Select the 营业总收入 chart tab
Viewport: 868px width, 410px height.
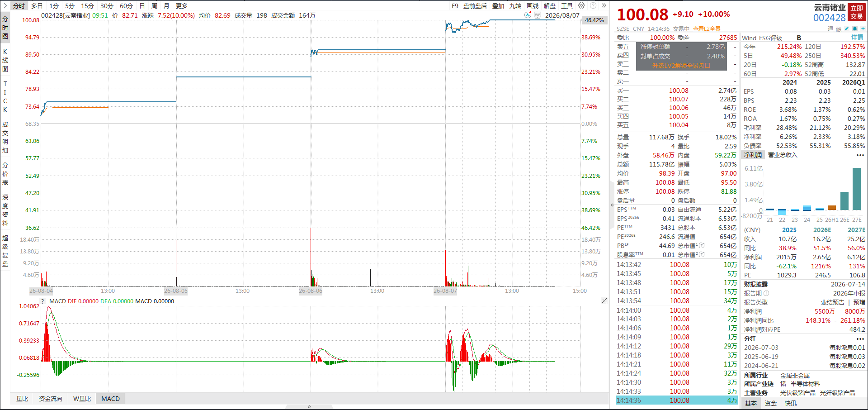click(x=783, y=155)
